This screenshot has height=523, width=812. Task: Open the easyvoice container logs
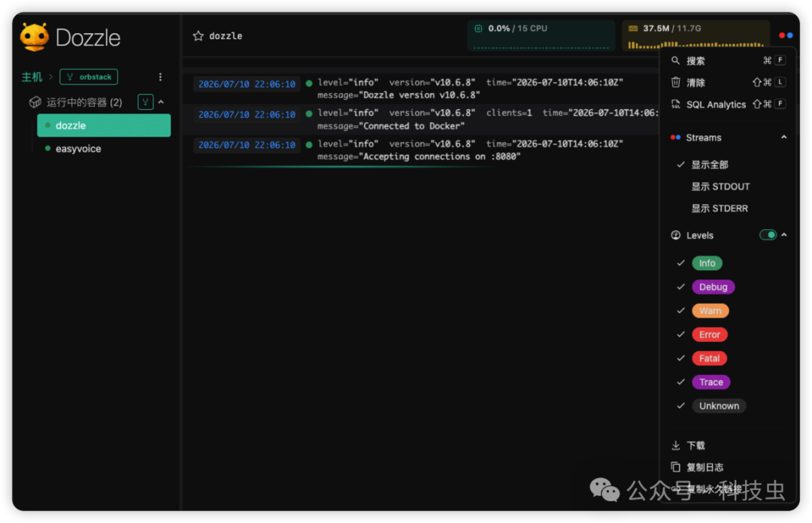tap(78, 149)
